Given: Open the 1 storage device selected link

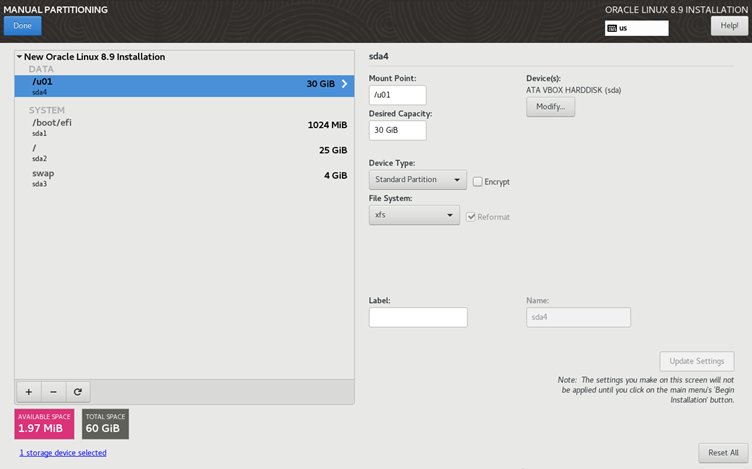Looking at the screenshot, I should [62, 453].
